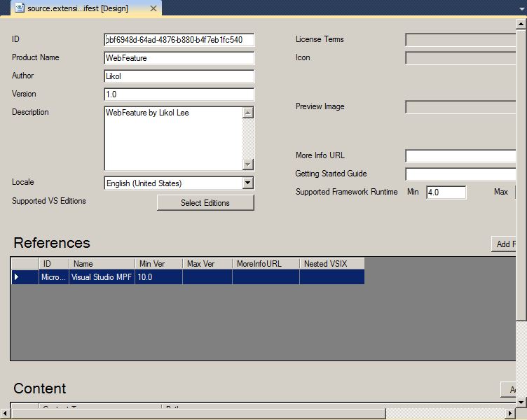Open the tab list dropdown arrow at top right

[x=522, y=9]
